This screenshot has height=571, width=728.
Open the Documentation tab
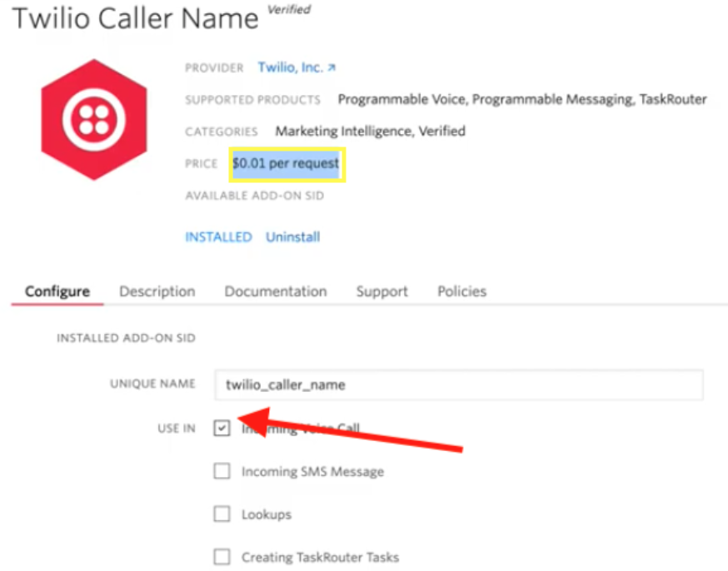276,291
